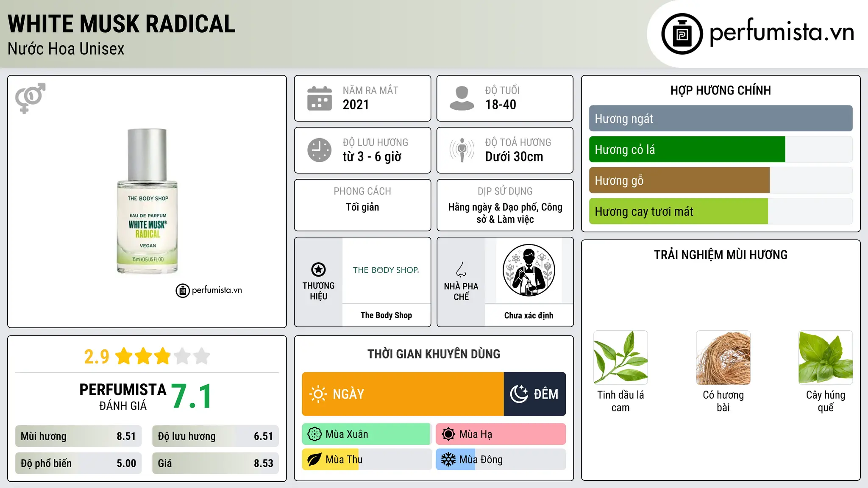Click the Mùa Đông season bar
Viewport: 868px width, 488px height.
pyautogui.click(x=501, y=460)
